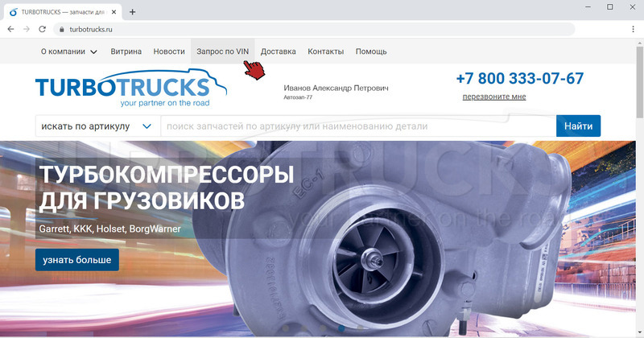
Task: Call the phone number +7 800 333-07-67
Action: 519,78
